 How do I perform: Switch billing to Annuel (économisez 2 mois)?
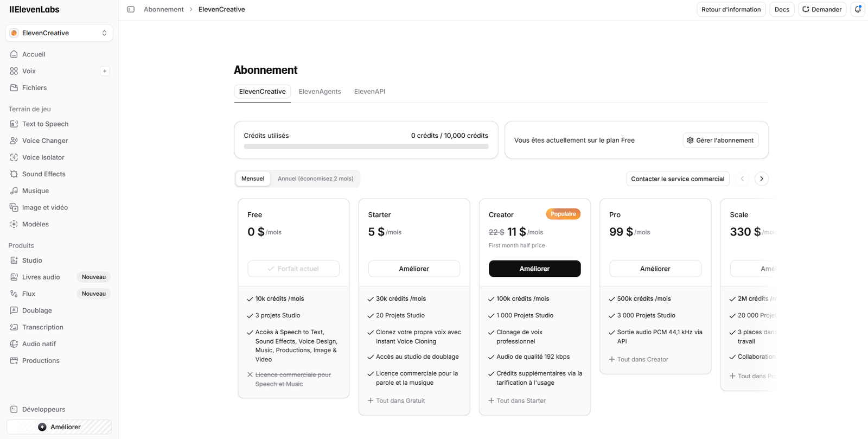pyautogui.click(x=315, y=179)
